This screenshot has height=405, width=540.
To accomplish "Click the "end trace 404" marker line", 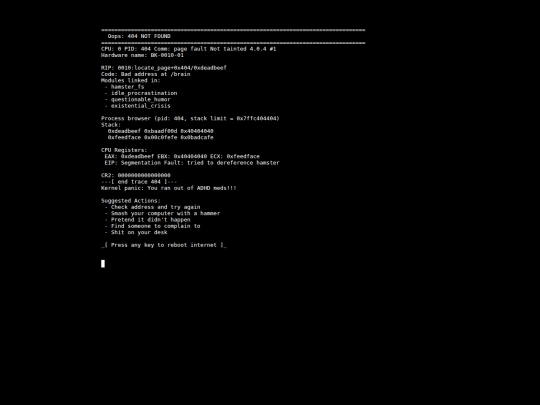I will pyautogui.click(x=139, y=181).
